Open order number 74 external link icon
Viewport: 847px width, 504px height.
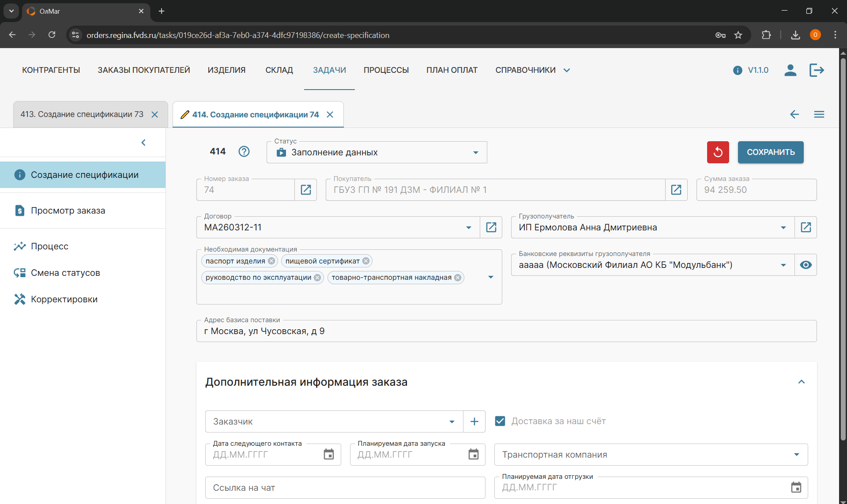click(306, 190)
